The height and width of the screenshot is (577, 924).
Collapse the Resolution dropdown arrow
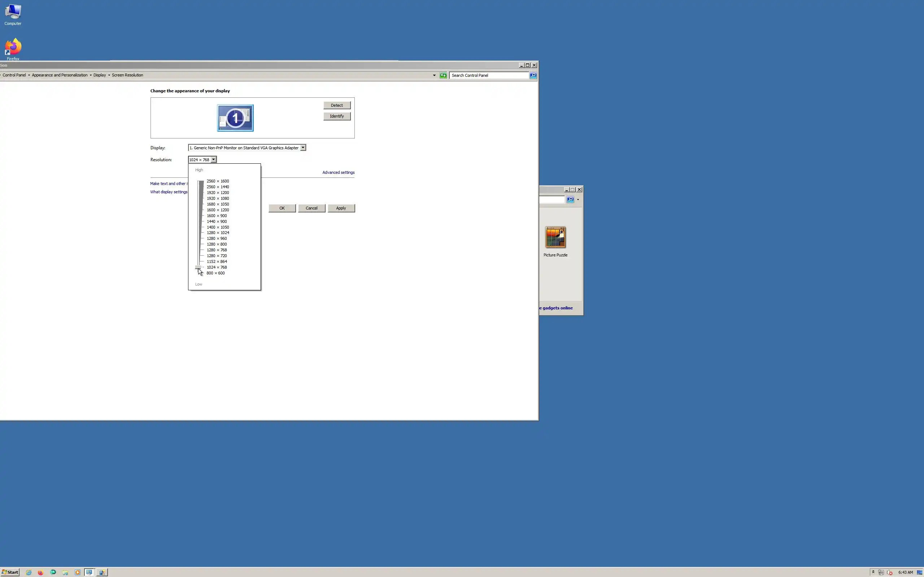213,159
